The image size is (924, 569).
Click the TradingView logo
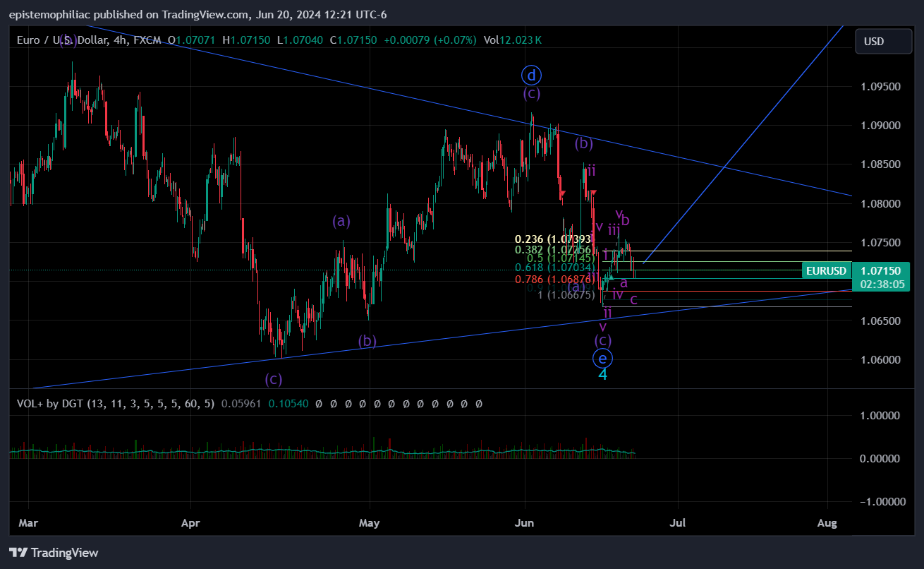54,553
